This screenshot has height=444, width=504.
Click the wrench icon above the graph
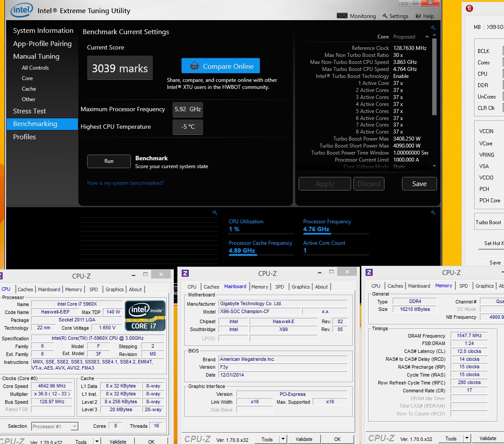[215, 212]
